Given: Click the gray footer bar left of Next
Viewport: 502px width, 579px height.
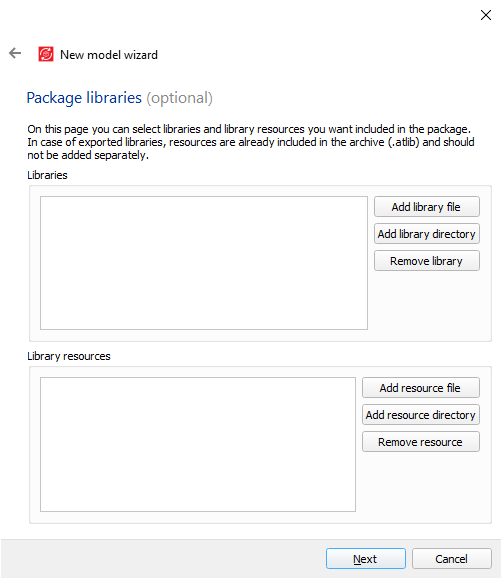Looking at the screenshot, I should pos(163,559).
